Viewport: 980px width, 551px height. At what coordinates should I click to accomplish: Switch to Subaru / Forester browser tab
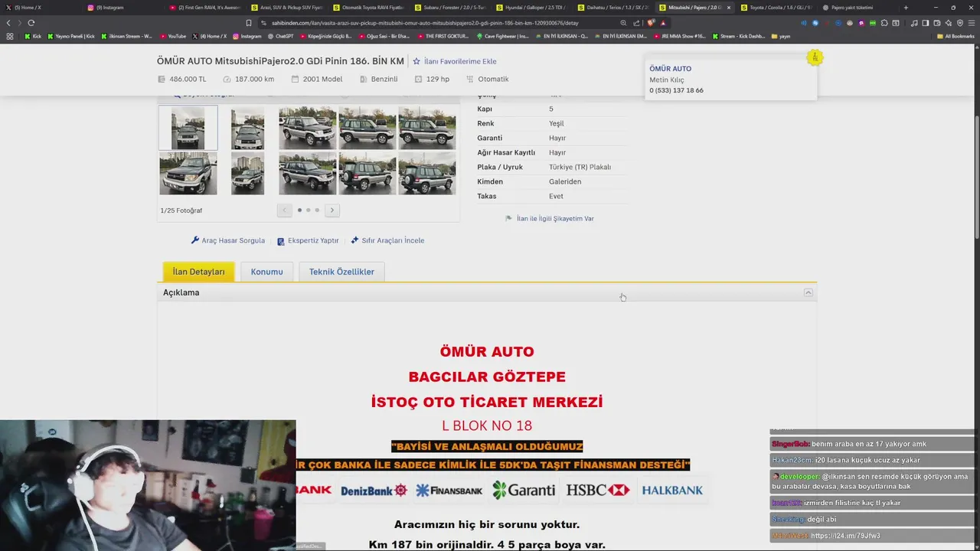(x=452, y=8)
